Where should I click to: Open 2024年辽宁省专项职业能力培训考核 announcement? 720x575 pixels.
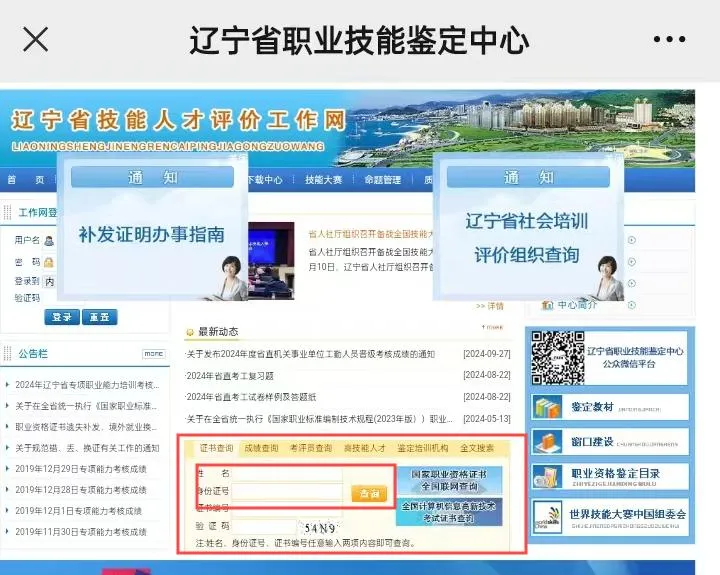[x=87, y=385]
